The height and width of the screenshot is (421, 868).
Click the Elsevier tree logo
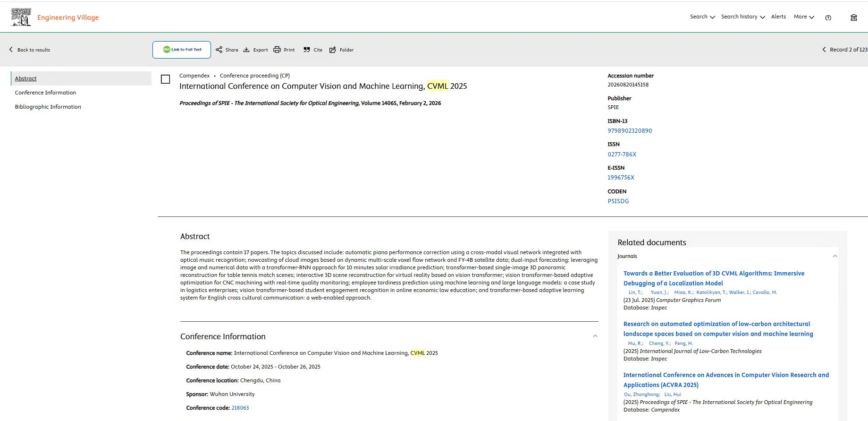pyautogui.click(x=21, y=17)
